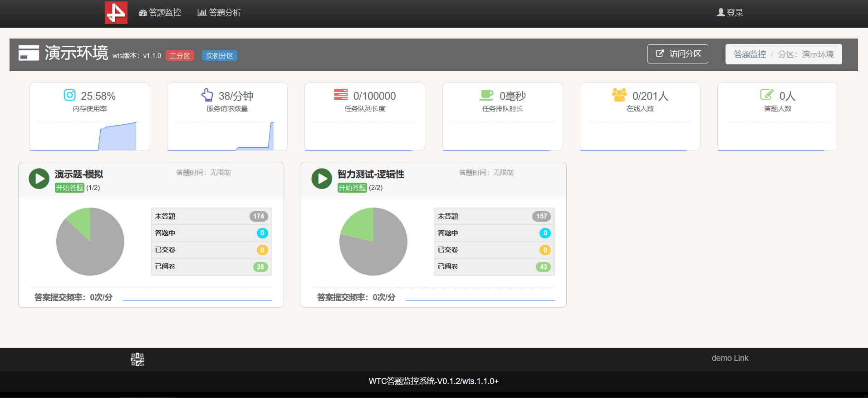868x398 pixels.
Task: Click the red task queue length icon
Action: (341, 94)
